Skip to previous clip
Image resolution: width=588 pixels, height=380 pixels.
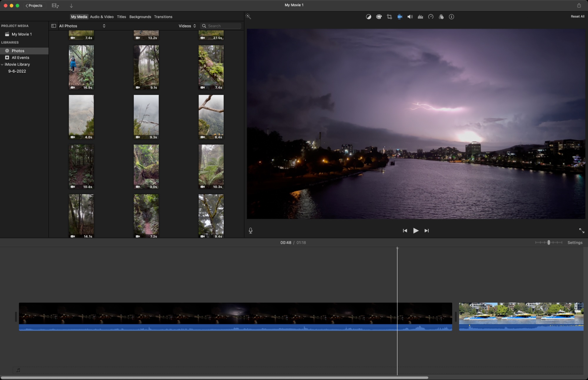tap(405, 231)
